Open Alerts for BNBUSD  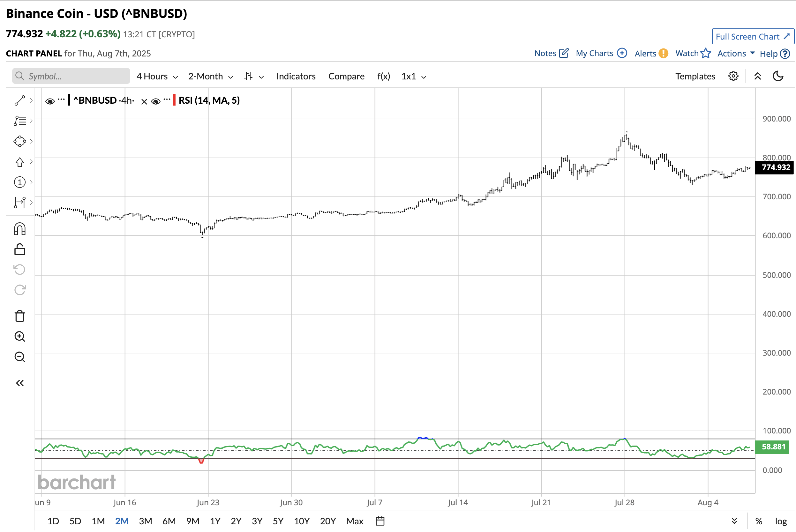651,53
